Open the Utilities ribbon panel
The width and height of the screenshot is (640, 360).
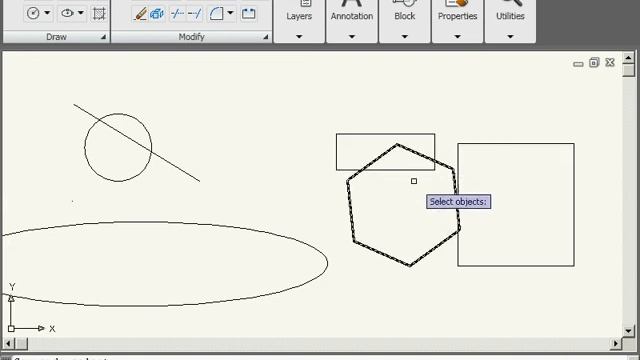point(510,20)
